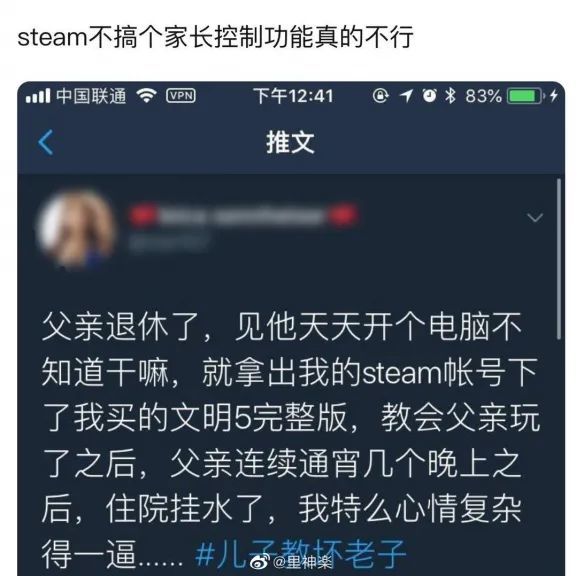The width and height of the screenshot is (584, 576).
Task: Open the tweet options chevron menu
Action: (x=535, y=217)
